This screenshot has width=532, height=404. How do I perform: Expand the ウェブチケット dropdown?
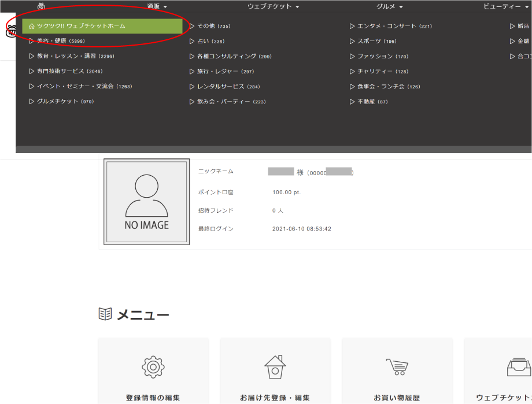273,6
